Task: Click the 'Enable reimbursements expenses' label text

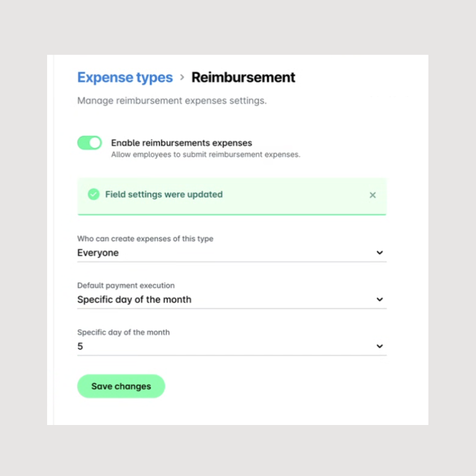Action: coord(181,143)
